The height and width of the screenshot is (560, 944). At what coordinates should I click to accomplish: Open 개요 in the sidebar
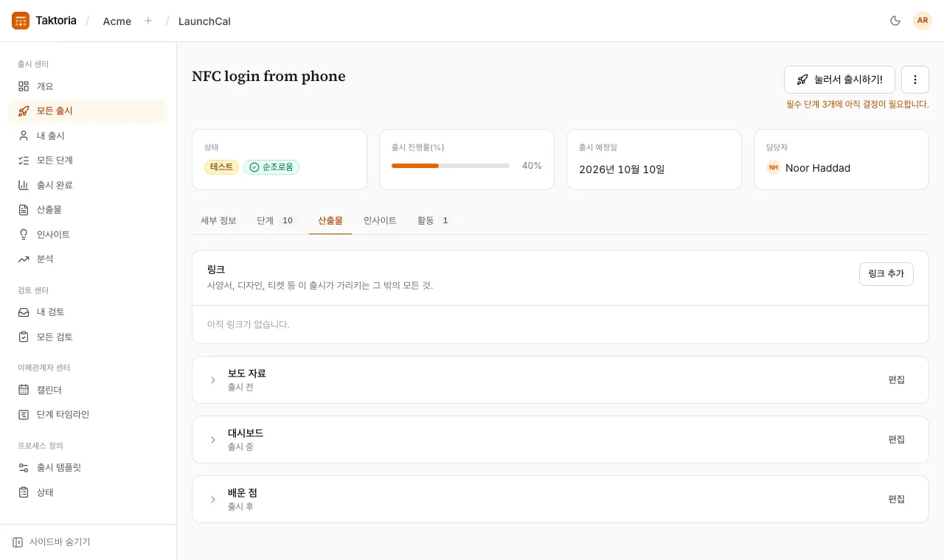pyautogui.click(x=88, y=86)
